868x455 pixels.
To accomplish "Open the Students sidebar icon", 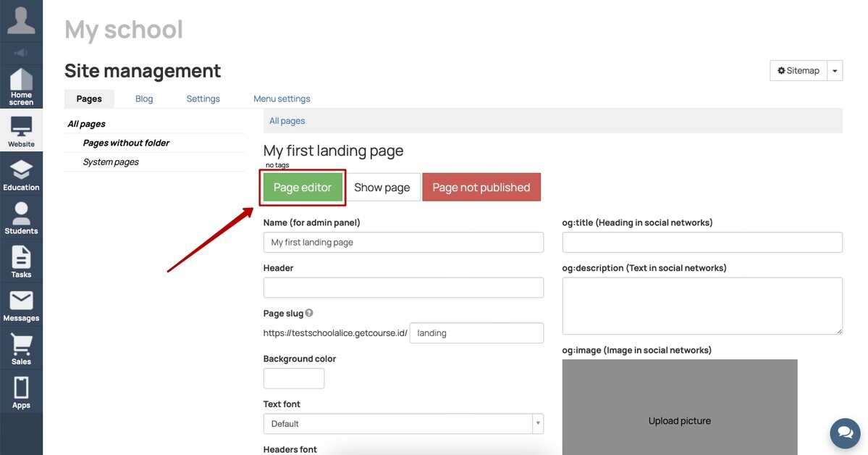I will point(21,218).
